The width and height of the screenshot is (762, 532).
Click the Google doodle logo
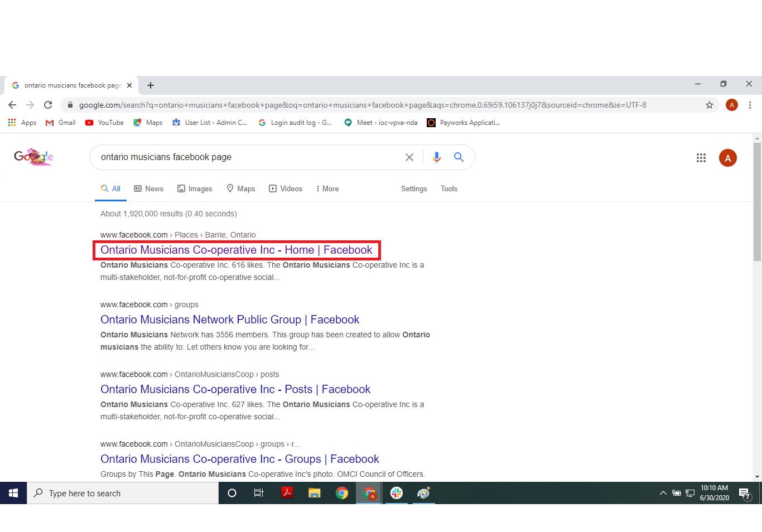pos(33,157)
